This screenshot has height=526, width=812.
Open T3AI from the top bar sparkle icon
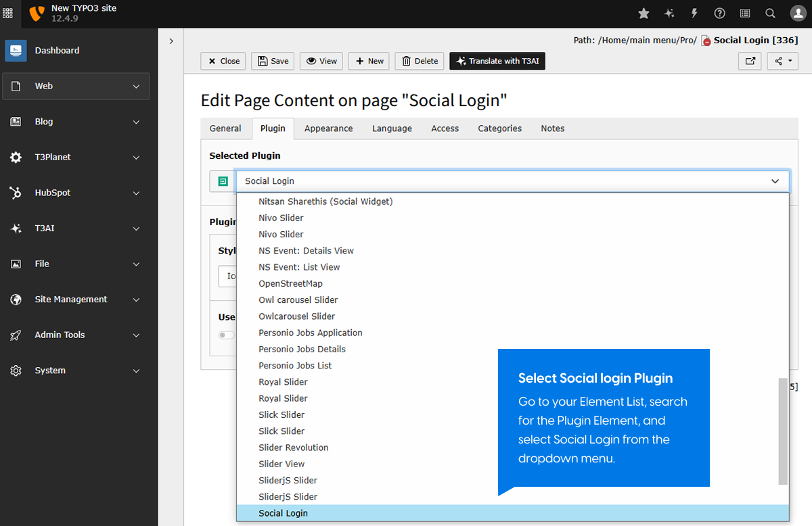point(669,13)
